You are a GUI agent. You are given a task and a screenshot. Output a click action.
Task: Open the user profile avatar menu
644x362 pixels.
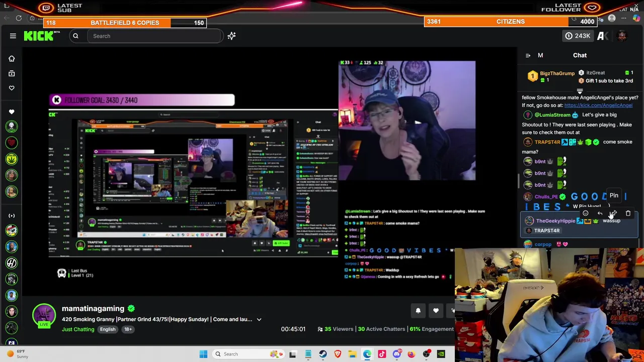point(622,36)
